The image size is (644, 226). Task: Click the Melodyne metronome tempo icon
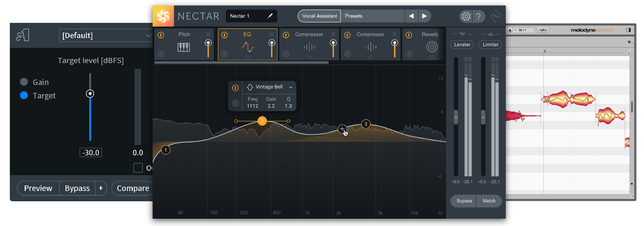pyautogui.click(x=510, y=30)
